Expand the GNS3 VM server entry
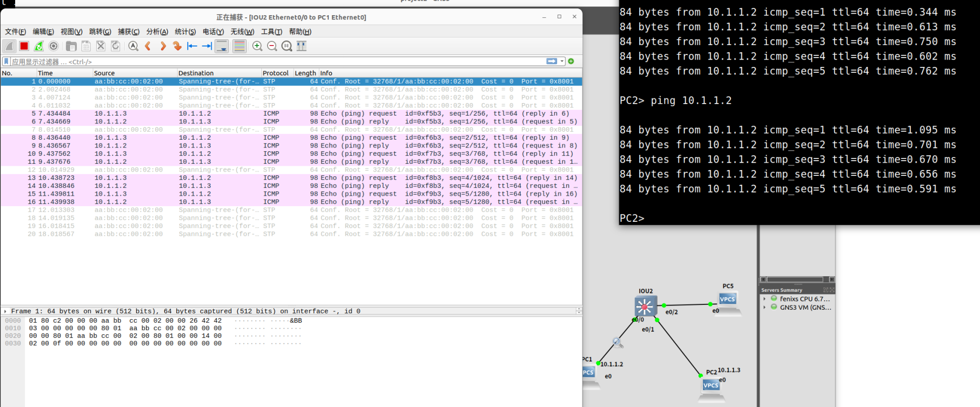The image size is (980, 407). (765, 307)
